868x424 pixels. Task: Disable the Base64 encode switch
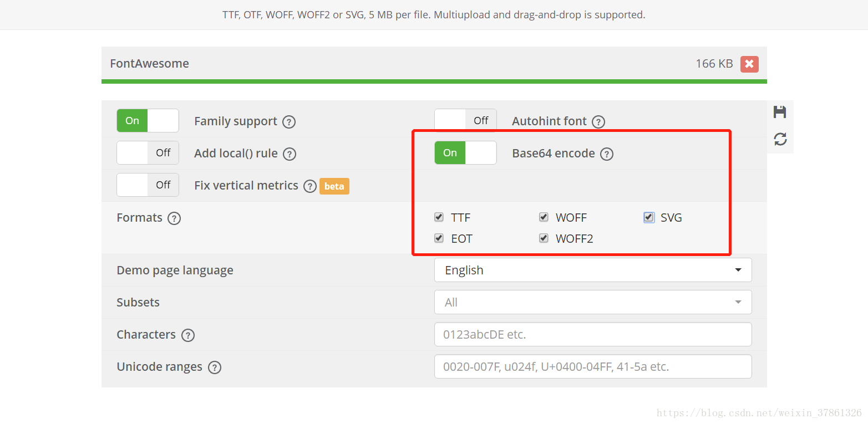[465, 153]
